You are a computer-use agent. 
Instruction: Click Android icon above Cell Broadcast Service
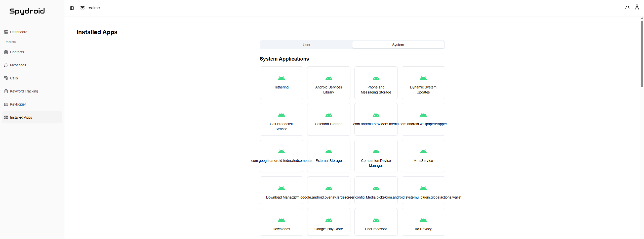tap(281, 115)
